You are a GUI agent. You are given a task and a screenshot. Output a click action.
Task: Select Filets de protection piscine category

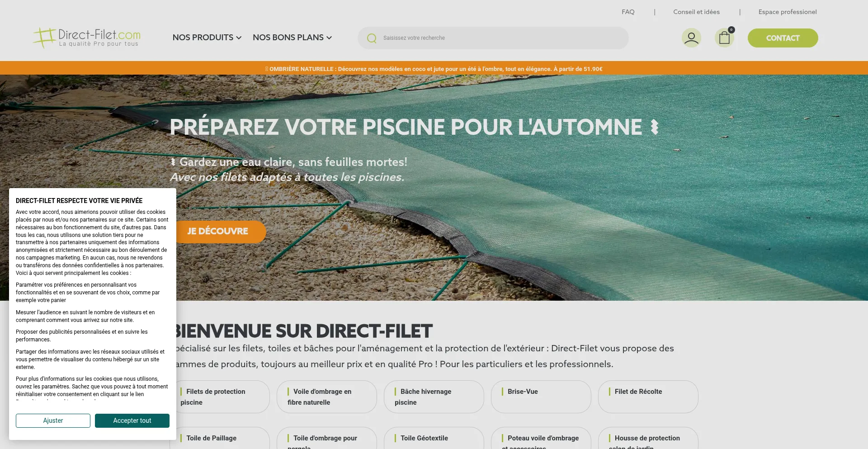[x=222, y=397]
